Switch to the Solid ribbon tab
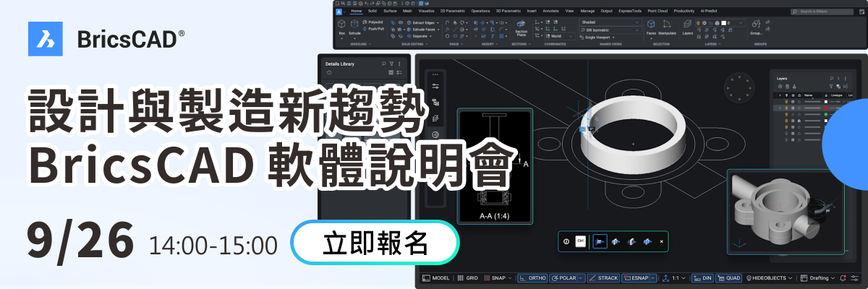This screenshot has width=868, height=289. point(373,11)
